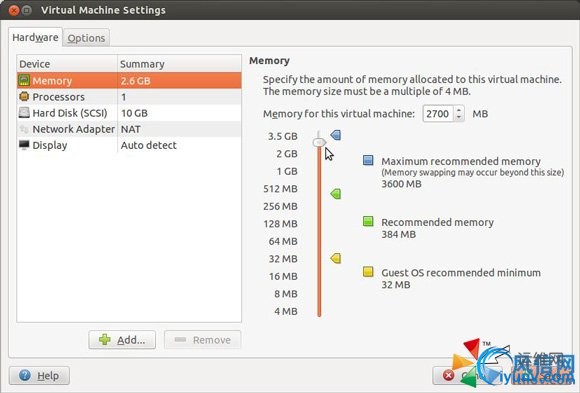Viewport: 580px width, 393px height.
Task: Click the 4 MB scale label
Action: tap(286, 311)
